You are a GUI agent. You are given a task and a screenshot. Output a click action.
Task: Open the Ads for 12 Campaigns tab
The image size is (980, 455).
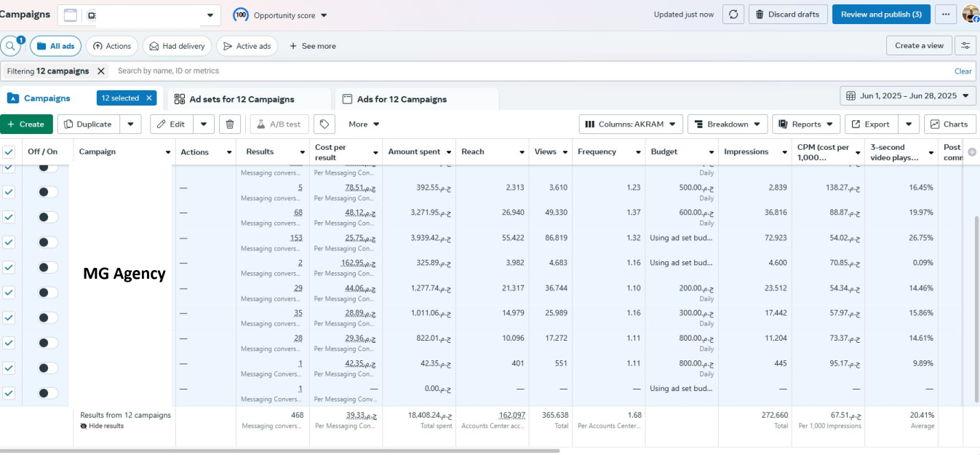(402, 100)
